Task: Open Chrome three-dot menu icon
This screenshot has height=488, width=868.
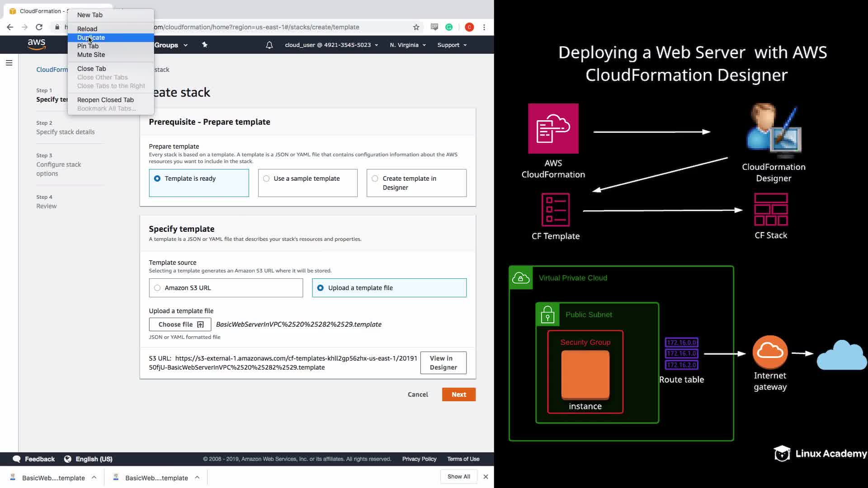Action: pos(484,27)
